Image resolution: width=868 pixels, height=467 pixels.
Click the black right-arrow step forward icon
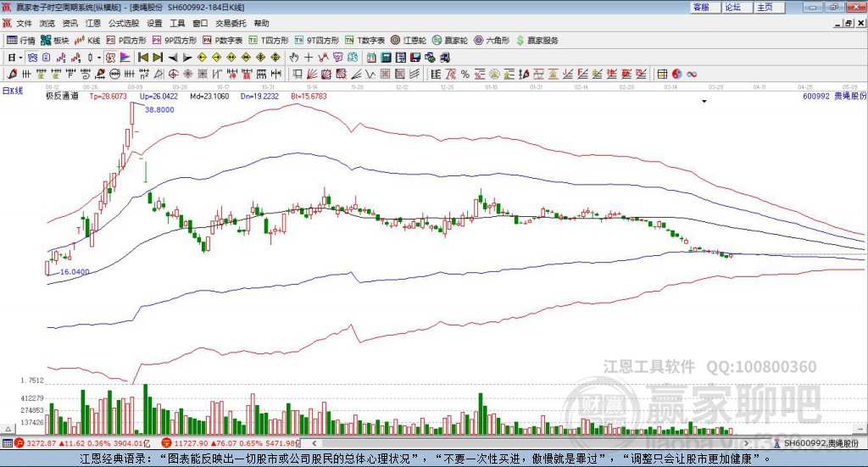(187, 58)
